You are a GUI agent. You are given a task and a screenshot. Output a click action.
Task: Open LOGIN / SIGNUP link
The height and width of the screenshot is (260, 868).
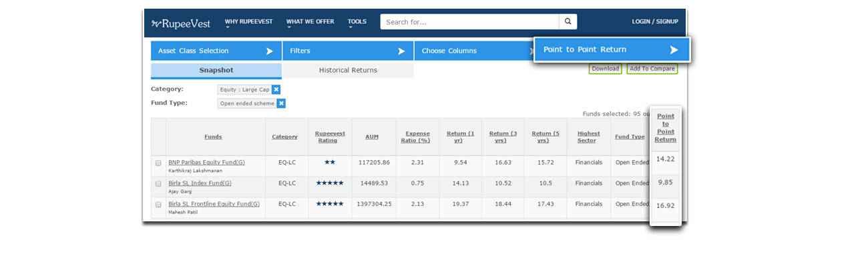point(655,22)
